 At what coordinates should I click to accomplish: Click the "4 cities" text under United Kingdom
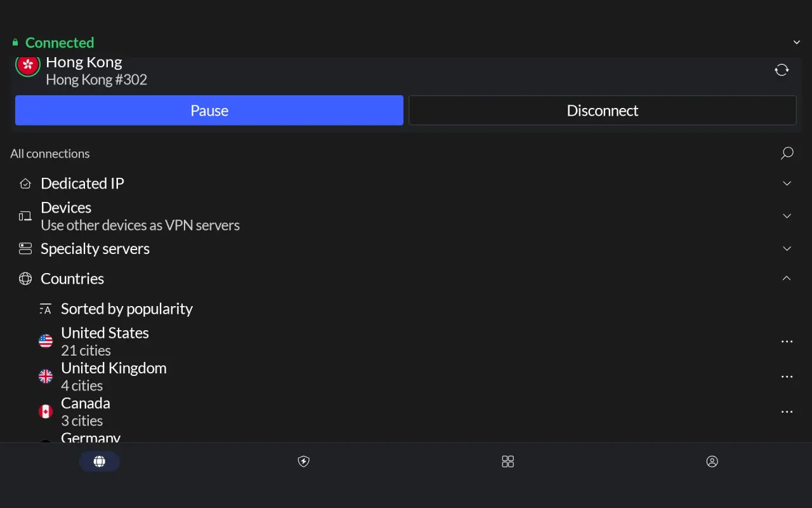tap(82, 385)
